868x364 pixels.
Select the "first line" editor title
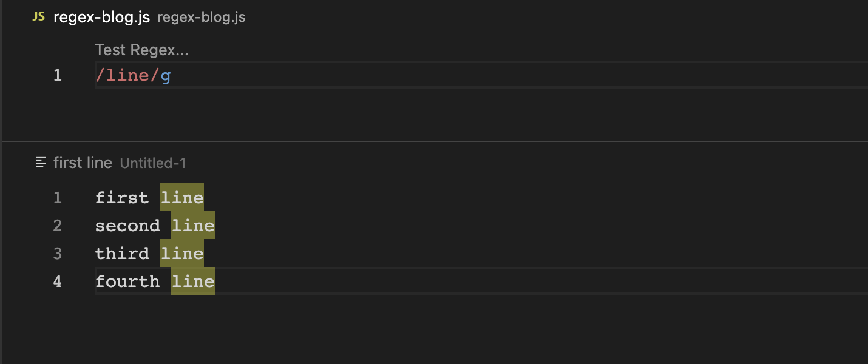(83, 163)
